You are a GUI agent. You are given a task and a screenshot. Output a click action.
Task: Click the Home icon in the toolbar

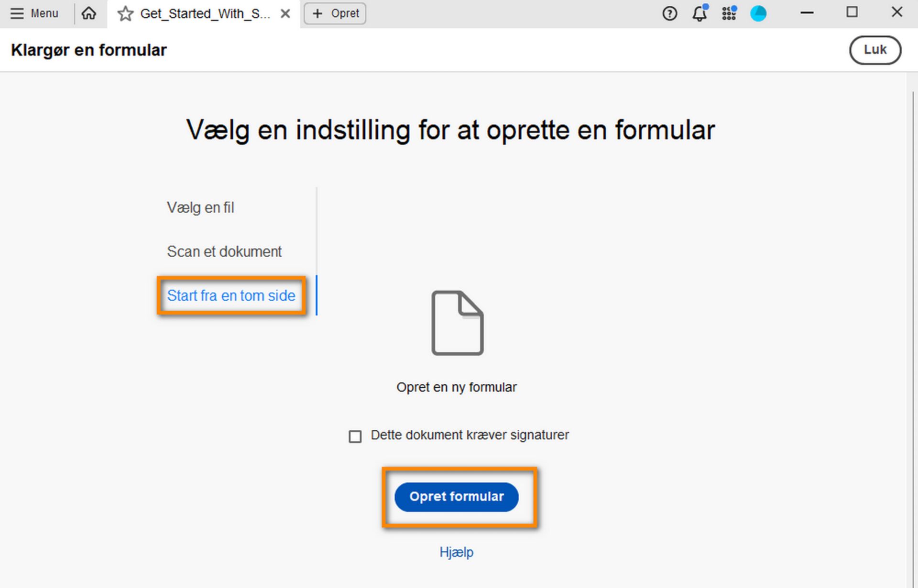[x=89, y=13]
